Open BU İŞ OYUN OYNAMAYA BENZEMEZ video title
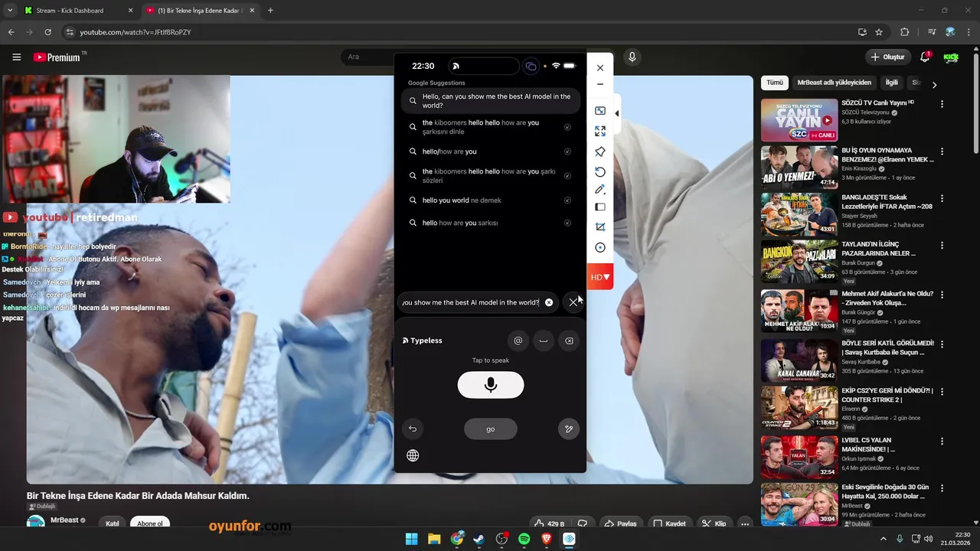The width and height of the screenshot is (980, 551). click(x=887, y=155)
